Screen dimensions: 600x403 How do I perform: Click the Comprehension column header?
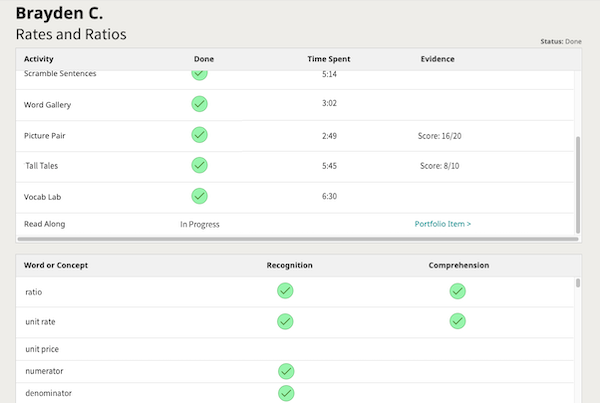pos(458,266)
